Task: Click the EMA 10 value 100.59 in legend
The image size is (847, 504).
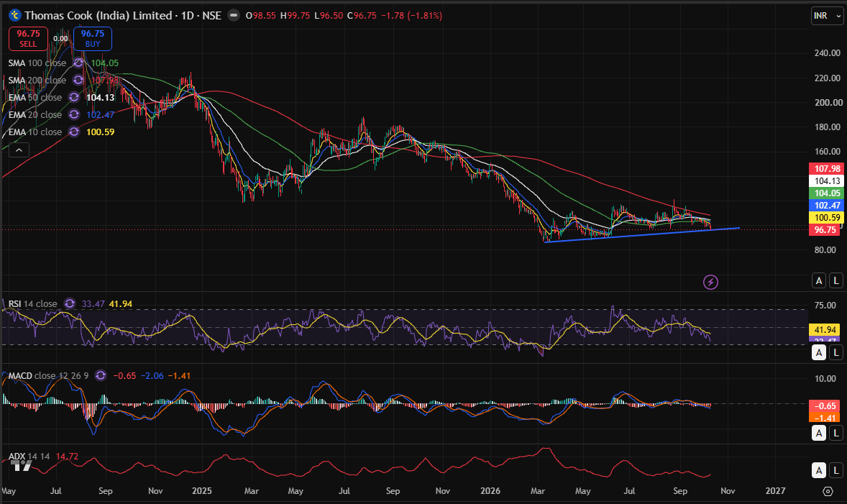Action: pos(101,132)
